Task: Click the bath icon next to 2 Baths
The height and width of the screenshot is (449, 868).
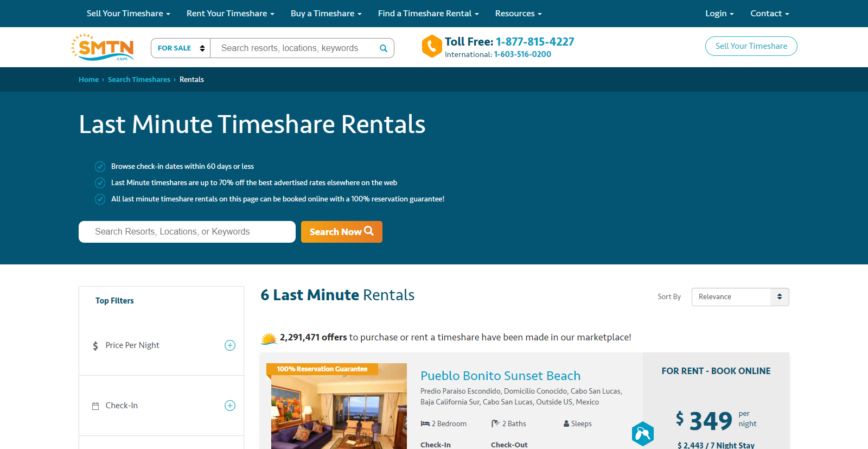Action: click(495, 423)
